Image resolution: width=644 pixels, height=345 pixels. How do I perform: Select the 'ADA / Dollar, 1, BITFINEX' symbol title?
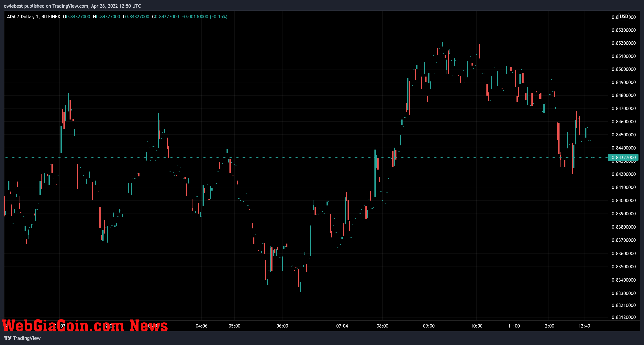click(34, 17)
